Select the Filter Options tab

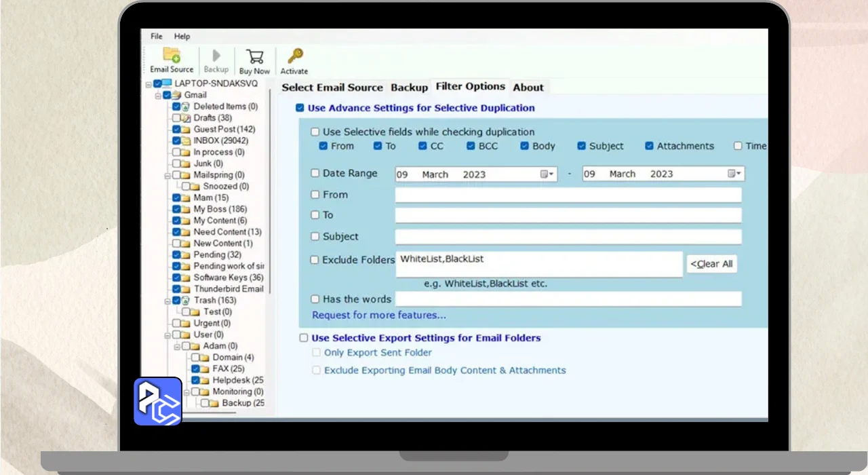coord(471,86)
